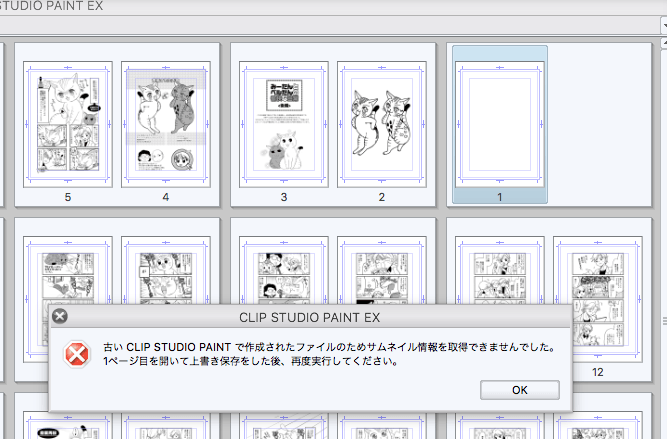The width and height of the screenshot is (667, 439).
Task: Select the blank page 1 thumbnail
Action: (x=499, y=124)
